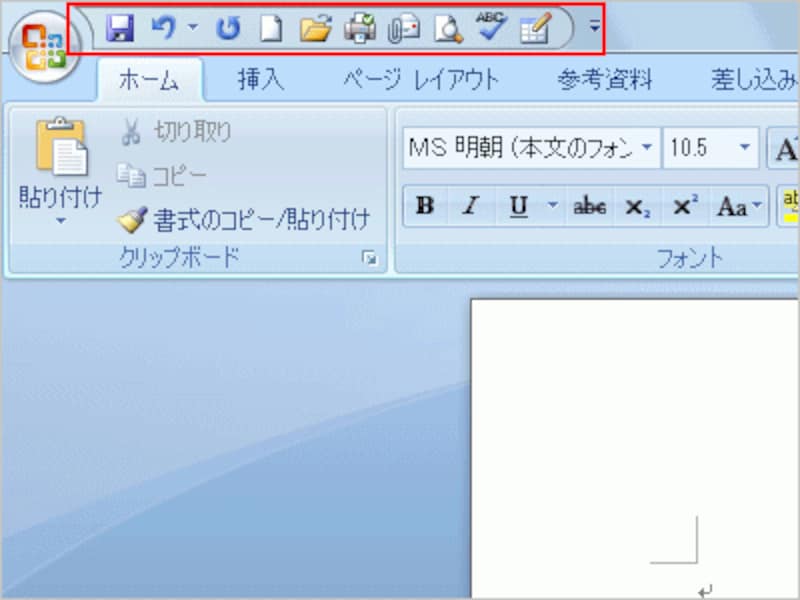Click the draw table icon
Image resolution: width=800 pixels, height=600 pixels.
pos(536,29)
